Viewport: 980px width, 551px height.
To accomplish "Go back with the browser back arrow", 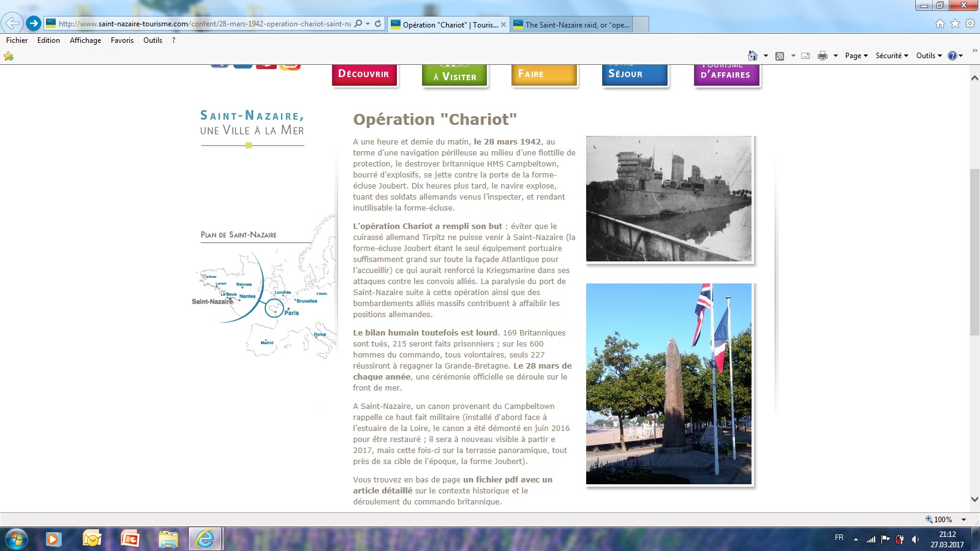I will click(x=12, y=23).
